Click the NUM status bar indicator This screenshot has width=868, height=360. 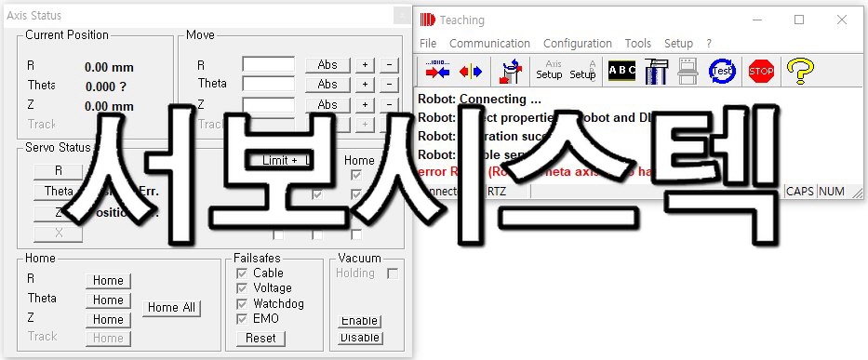click(x=832, y=191)
